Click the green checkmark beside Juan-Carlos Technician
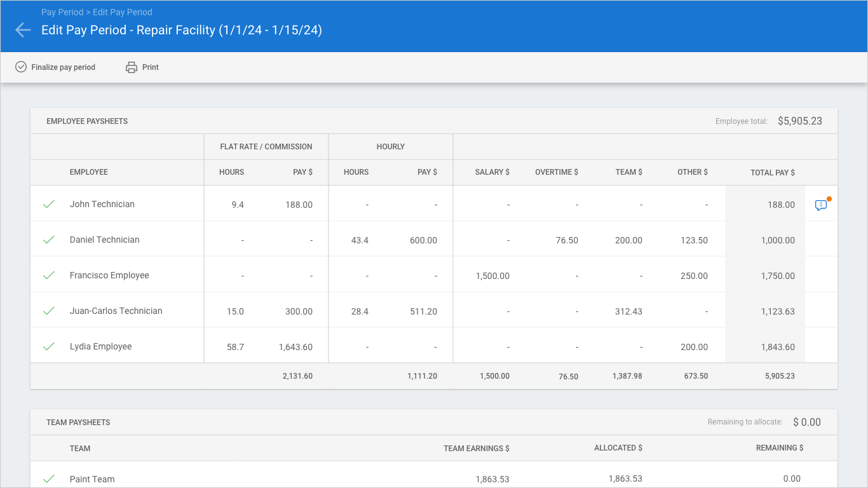The width and height of the screenshot is (868, 488). 48,311
